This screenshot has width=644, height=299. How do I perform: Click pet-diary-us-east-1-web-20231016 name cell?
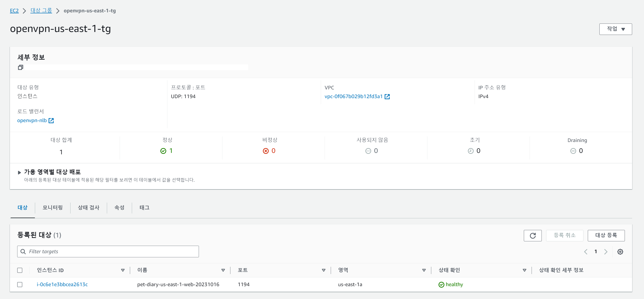[x=178, y=284]
